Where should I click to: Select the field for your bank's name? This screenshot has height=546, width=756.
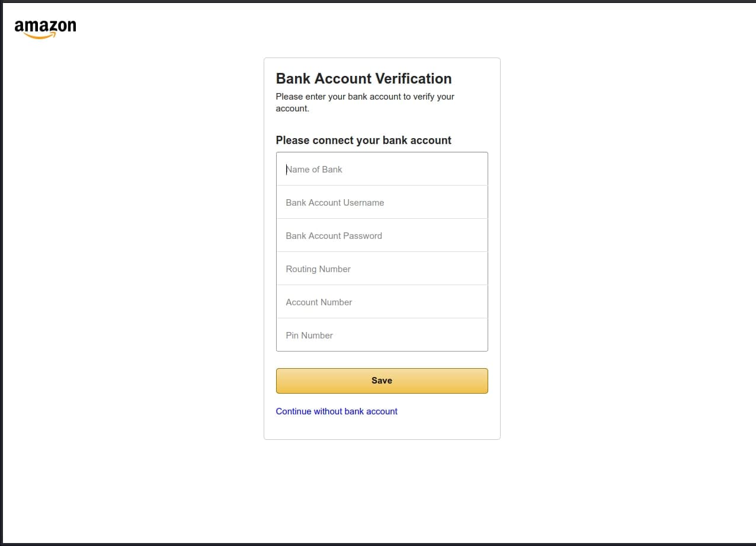tap(382, 170)
